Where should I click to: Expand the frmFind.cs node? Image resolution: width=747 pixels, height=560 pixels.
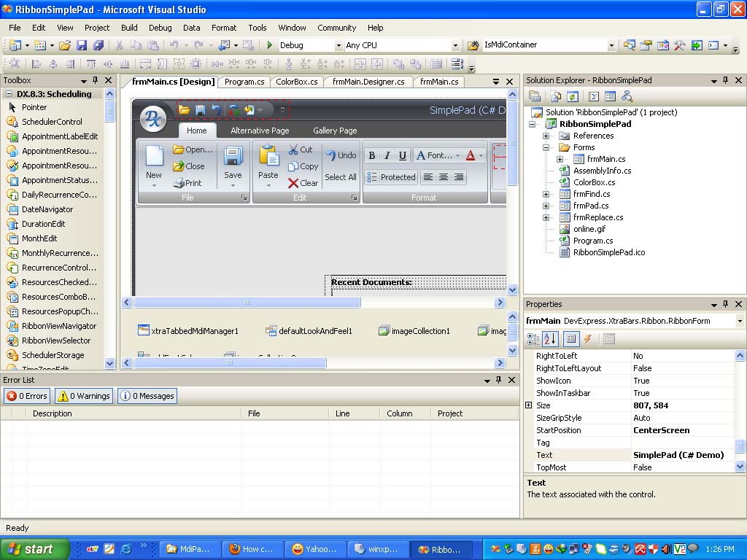click(546, 194)
